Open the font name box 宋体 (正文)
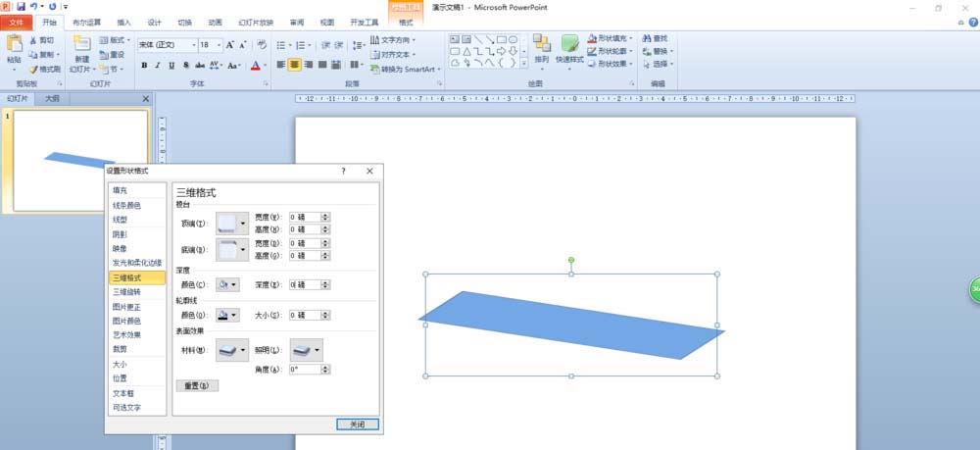980x450 pixels. (167, 45)
